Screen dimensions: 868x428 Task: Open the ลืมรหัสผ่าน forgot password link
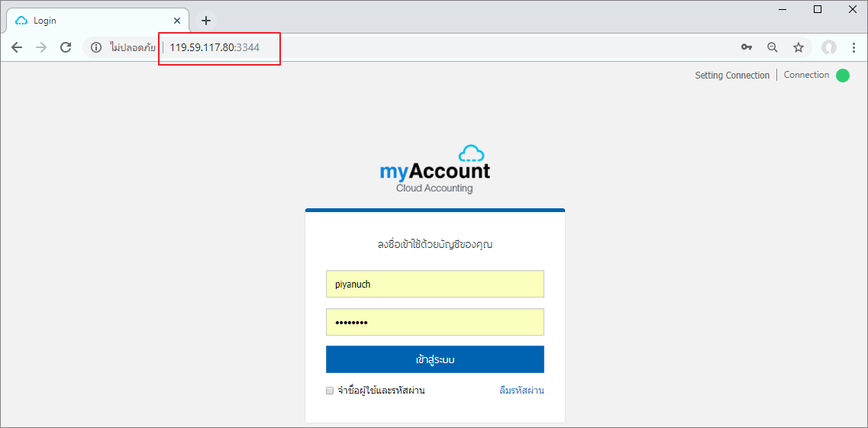point(521,391)
